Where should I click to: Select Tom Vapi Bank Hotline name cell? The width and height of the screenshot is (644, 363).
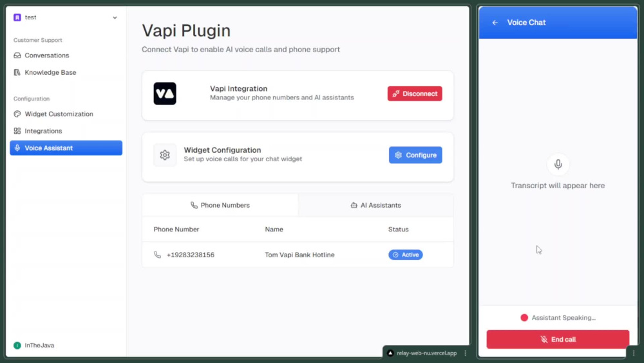pos(300,255)
